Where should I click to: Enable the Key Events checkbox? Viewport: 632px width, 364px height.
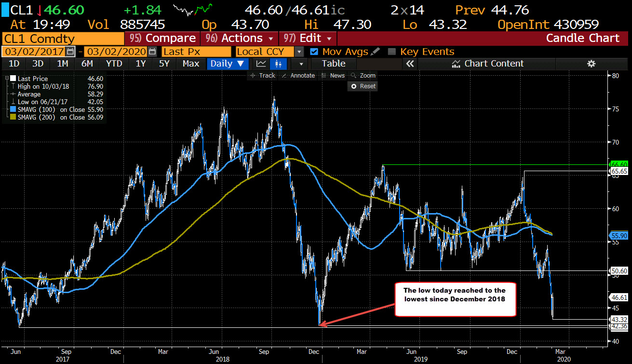click(x=391, y=52)
